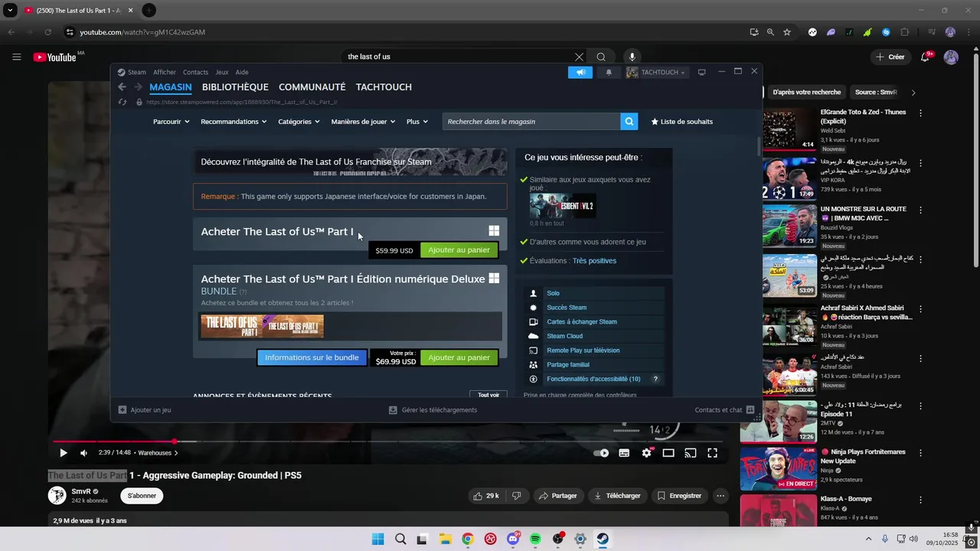Screen dimensions: 980x551
Task: Expand Manières de jouer dropdown
Action: [x=363, y=122]
